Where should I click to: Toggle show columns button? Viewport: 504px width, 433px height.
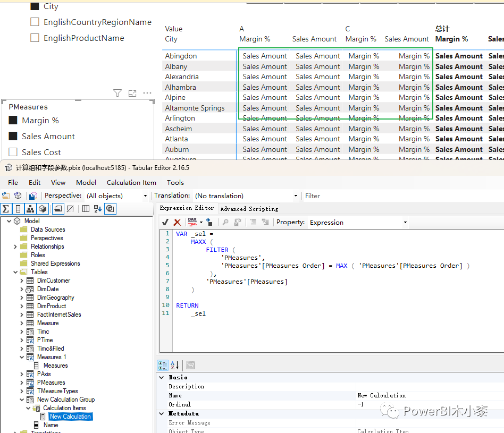(18, 209)
